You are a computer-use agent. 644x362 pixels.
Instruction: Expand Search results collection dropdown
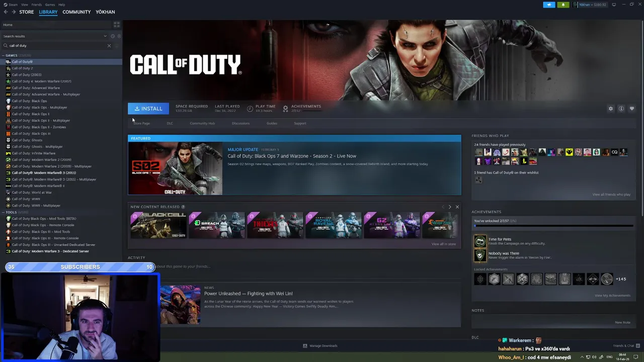[x=105, y=36]
